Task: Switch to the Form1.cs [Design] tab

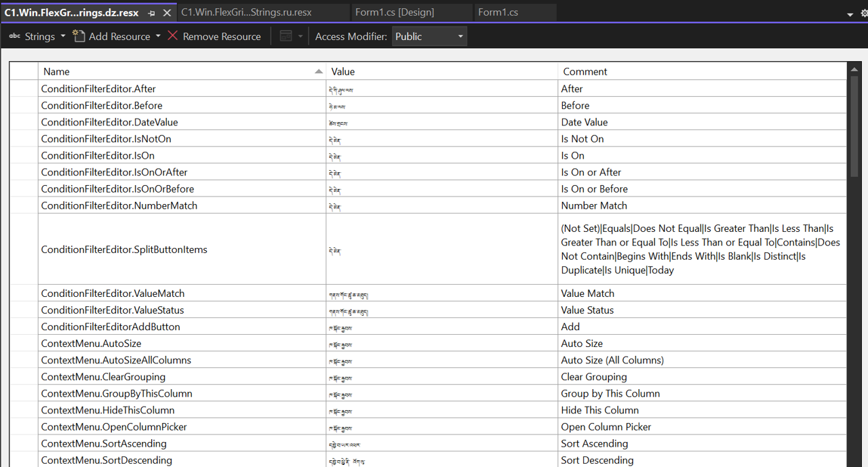Action: 394,12
